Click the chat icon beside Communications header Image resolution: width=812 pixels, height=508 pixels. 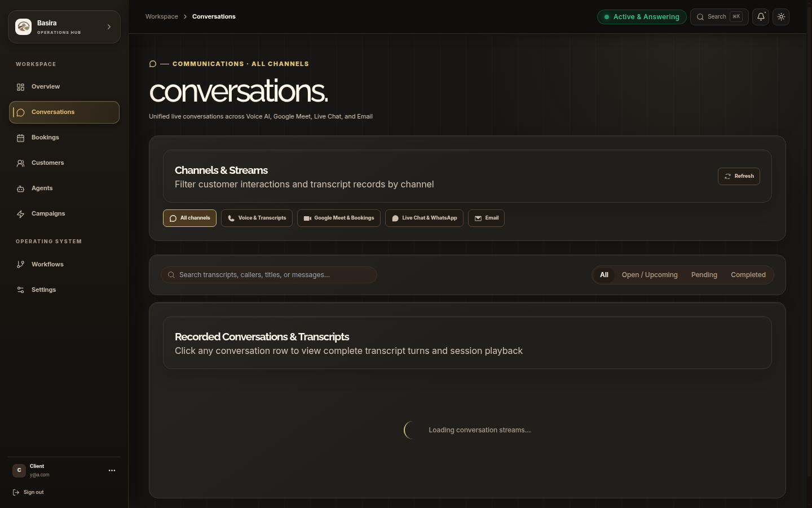point(152,64)
